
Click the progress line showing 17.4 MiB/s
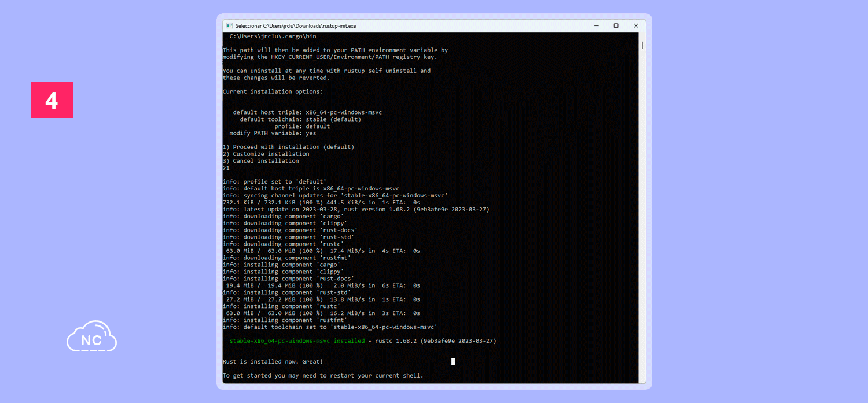click(323, 252)
